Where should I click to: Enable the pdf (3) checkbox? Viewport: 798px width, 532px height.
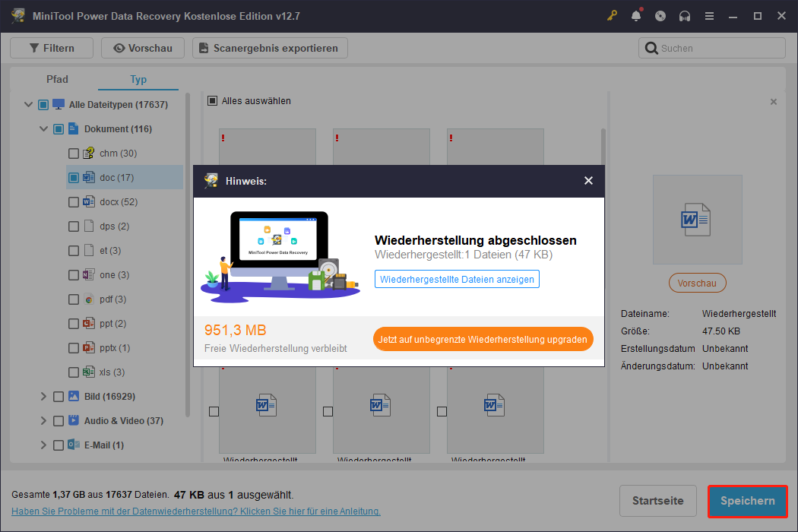coord(74,299)
